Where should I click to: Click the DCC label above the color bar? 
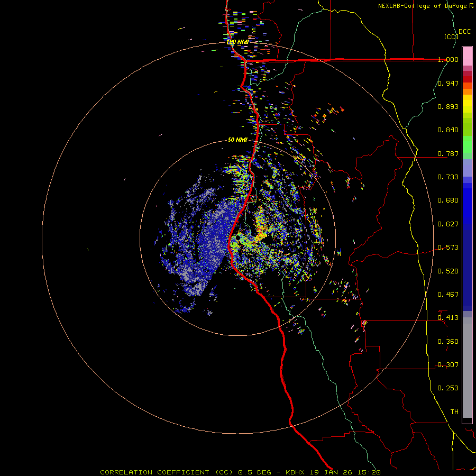coord(465,32)
